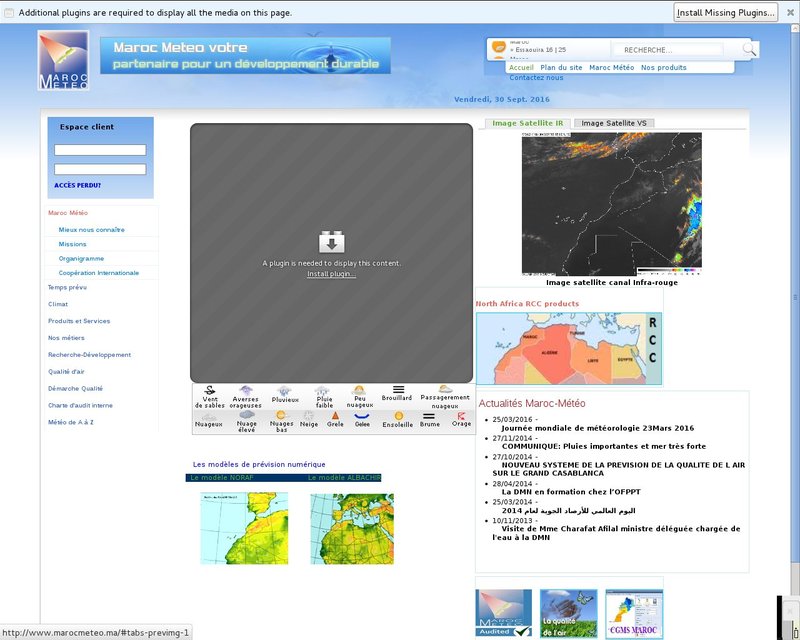Open Coopération Internationale in the sidebar

coord(98,273)
